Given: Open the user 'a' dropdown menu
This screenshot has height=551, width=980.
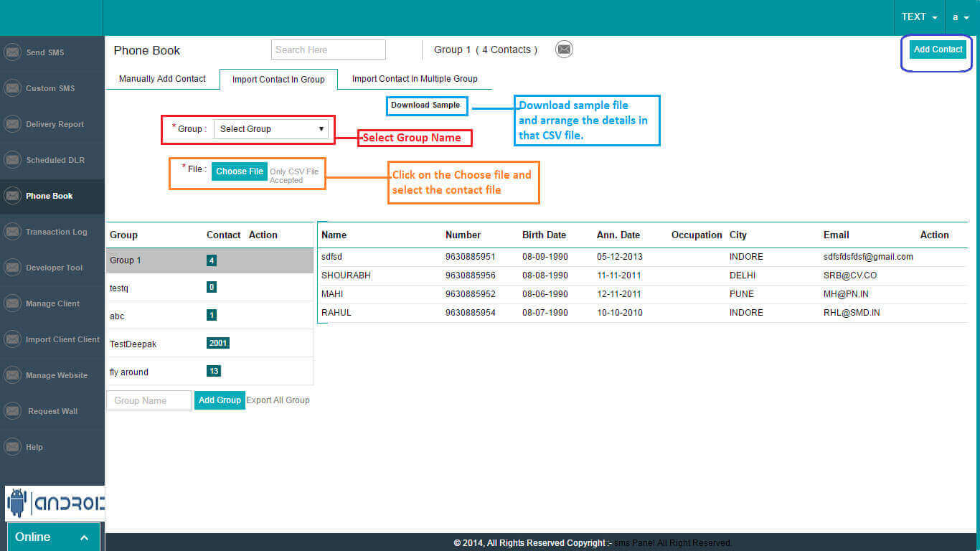Looking at the screenshot, I should (961, 17).
